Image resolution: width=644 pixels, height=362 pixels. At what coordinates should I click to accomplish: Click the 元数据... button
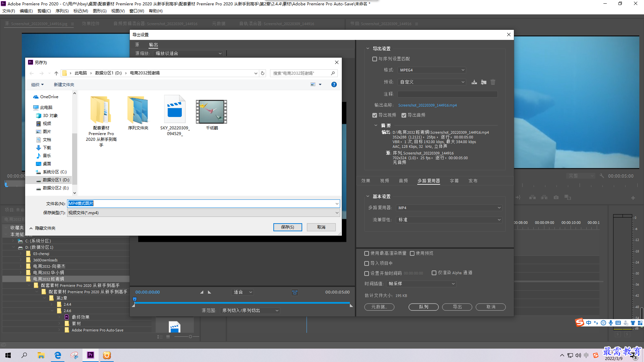[x=379, y=307]
